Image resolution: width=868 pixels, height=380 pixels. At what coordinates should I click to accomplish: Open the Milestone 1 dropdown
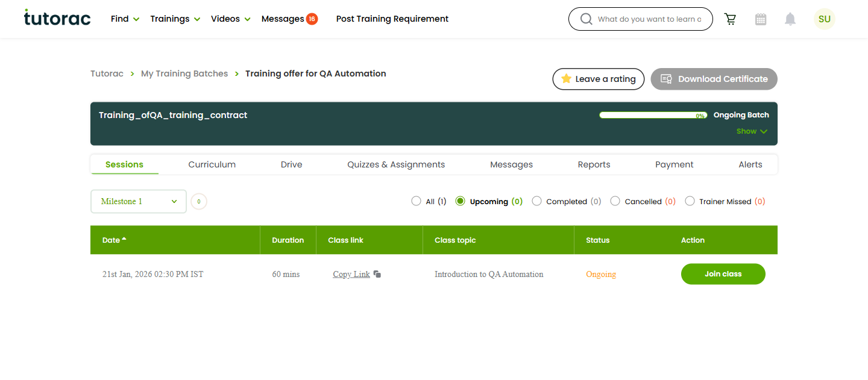(x=139, y=202)
